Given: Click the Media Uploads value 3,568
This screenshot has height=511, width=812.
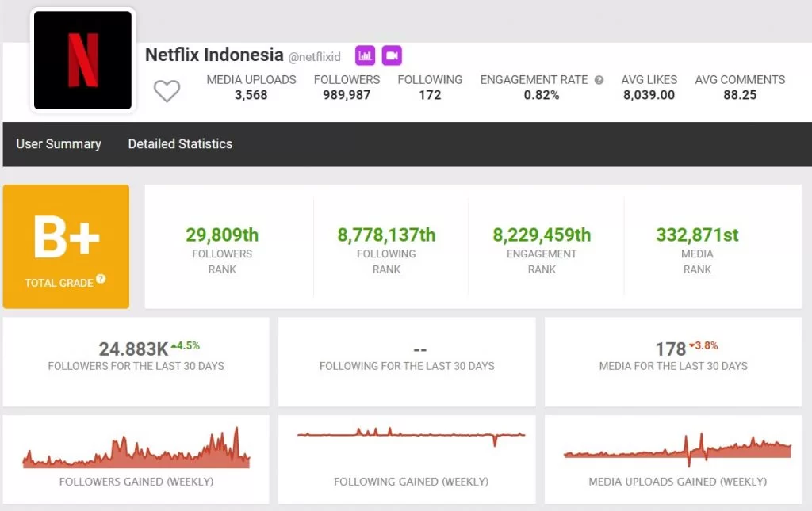Looking at the screenshot, I should (x=251, y=95).
